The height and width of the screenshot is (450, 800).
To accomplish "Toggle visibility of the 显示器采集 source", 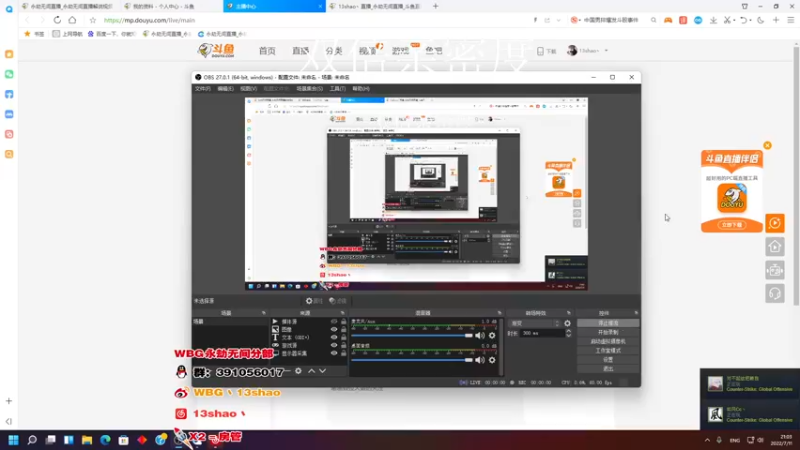I will [334, 353].
